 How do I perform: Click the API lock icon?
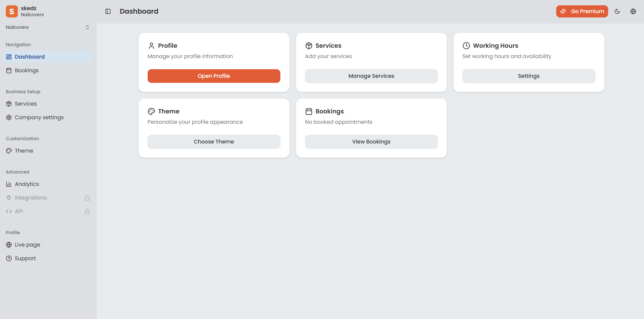tap(87, 211)
